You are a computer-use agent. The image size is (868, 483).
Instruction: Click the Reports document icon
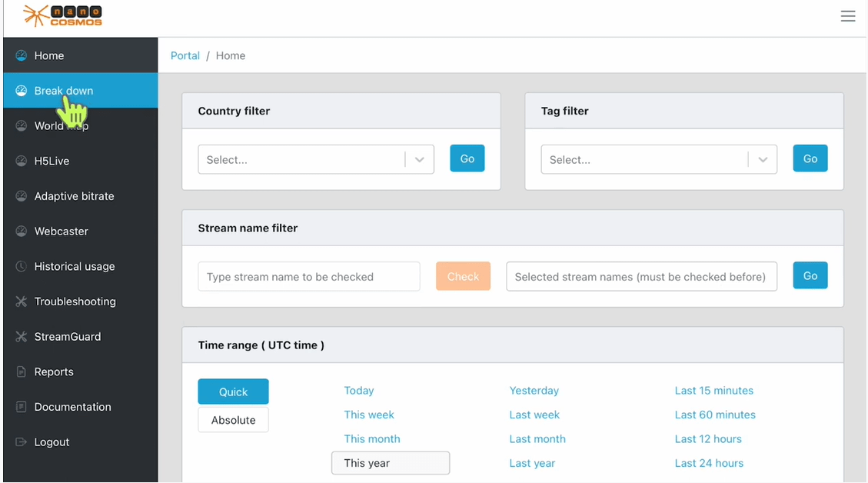[21, 371]
